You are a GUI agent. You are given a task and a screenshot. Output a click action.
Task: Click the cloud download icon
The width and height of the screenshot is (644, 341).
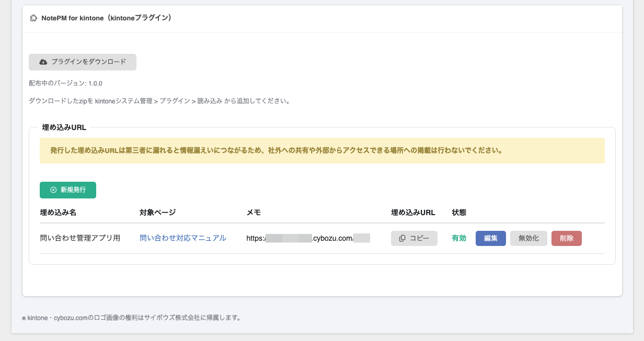point(43,62)
